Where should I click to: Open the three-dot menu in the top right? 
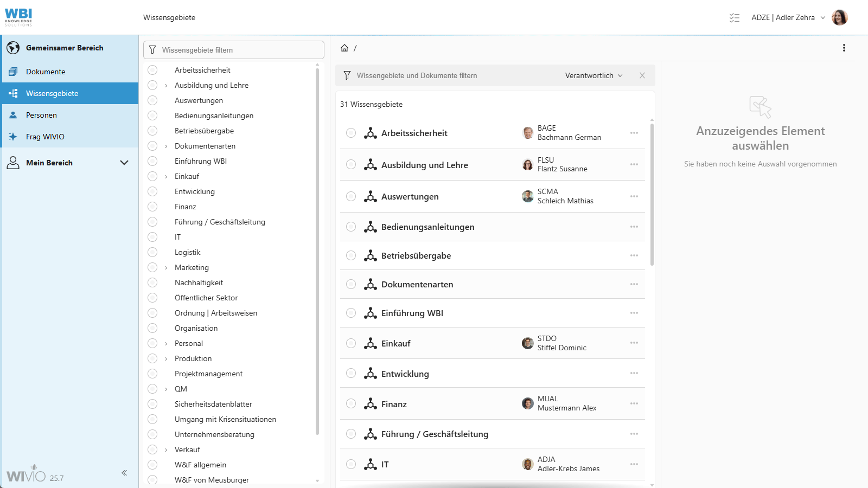[844, 48]
